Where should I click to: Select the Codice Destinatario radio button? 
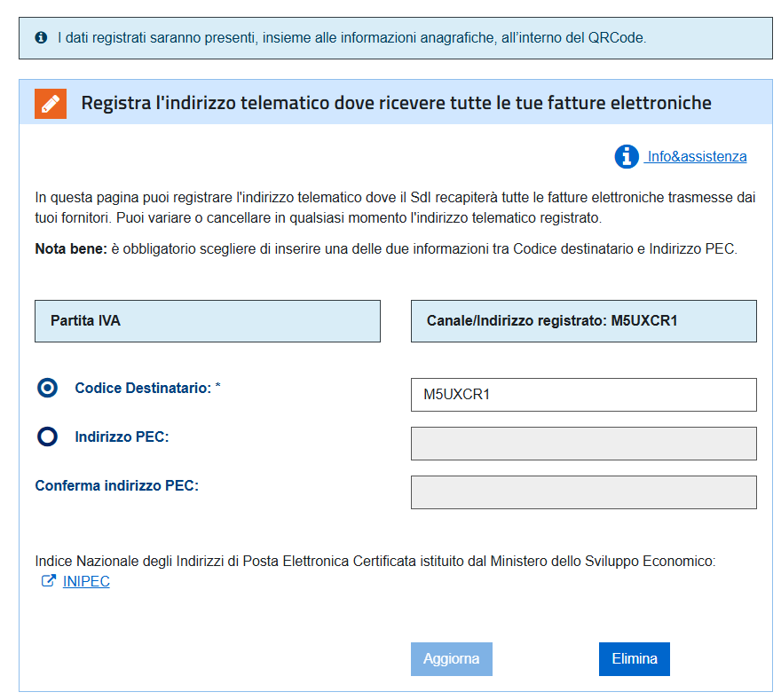click(x=48, y=389)
